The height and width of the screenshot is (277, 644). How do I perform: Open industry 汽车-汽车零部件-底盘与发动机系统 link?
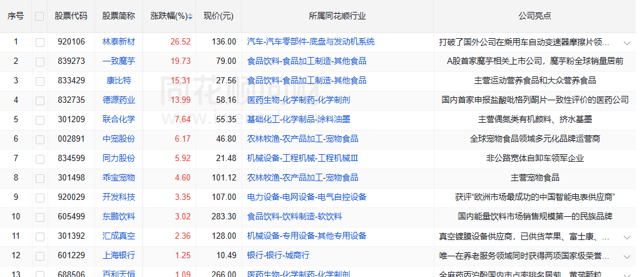311,41
